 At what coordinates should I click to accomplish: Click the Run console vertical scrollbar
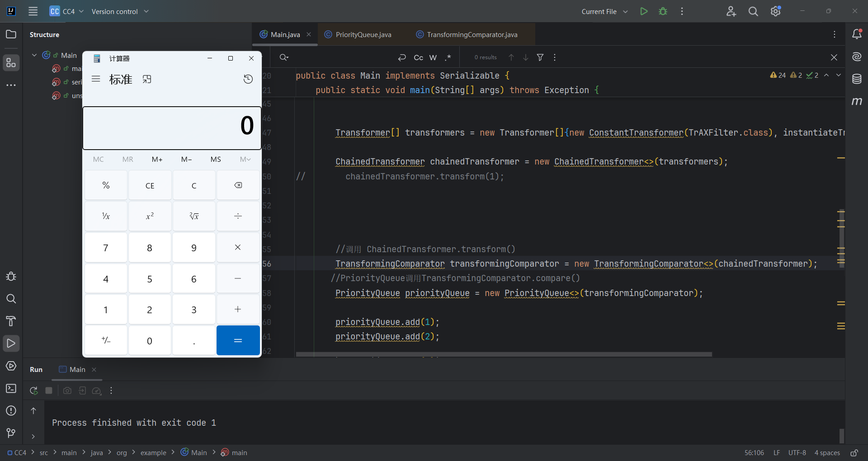point(841,436)
